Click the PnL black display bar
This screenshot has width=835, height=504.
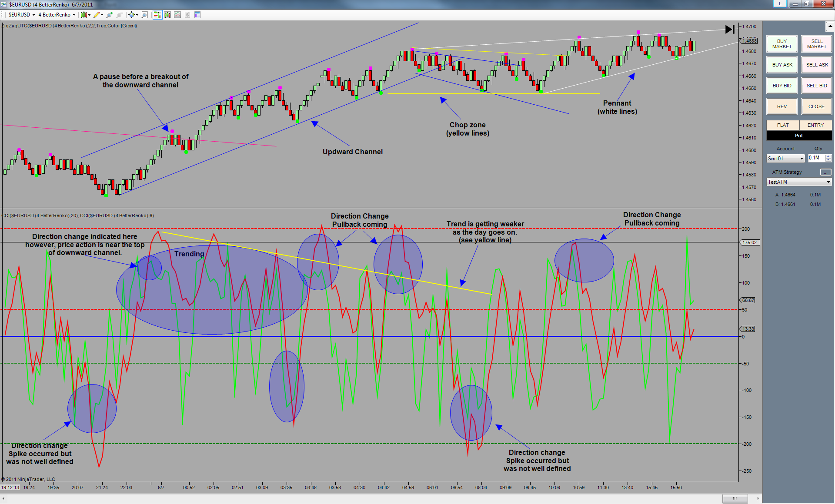coord(799,136)
